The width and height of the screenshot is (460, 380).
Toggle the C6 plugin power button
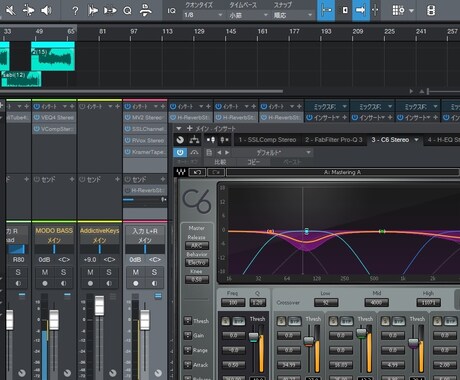click(180, 153)
